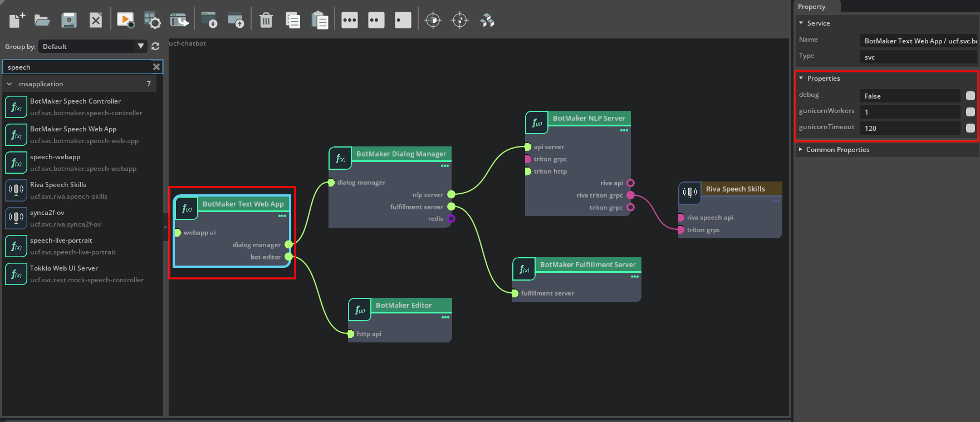Click the redis port on Dialog Manager
This screenshot has height=422, width=980.
click(x=452, y=219)
